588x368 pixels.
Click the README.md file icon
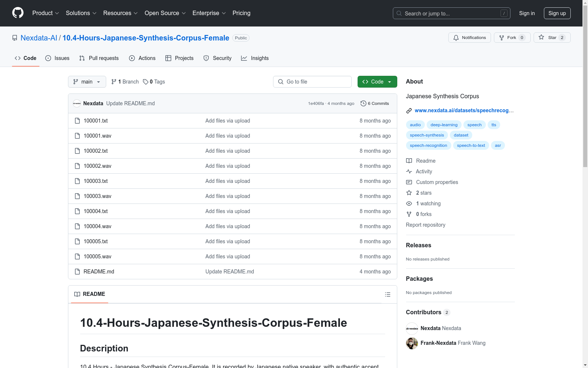coord(77,272)
